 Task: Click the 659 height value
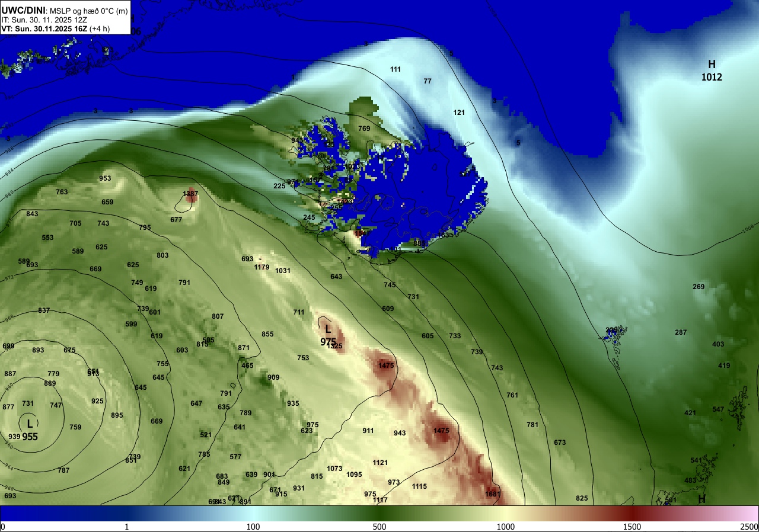coord(107,202)
